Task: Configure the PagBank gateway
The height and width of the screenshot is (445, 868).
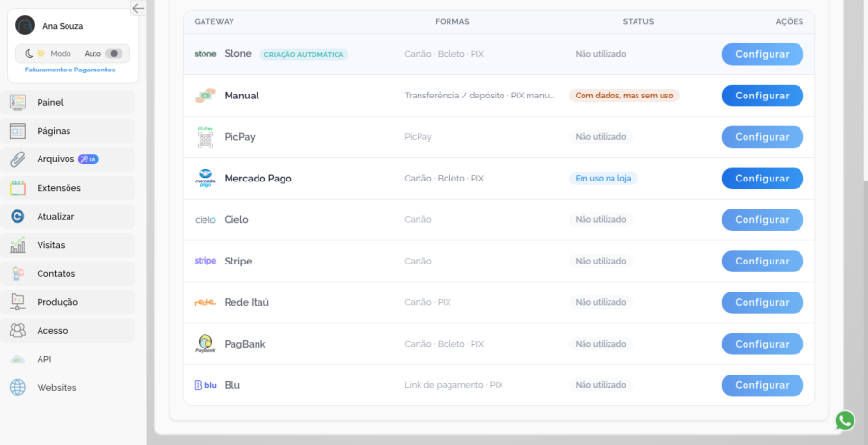Action: [762, 345]
